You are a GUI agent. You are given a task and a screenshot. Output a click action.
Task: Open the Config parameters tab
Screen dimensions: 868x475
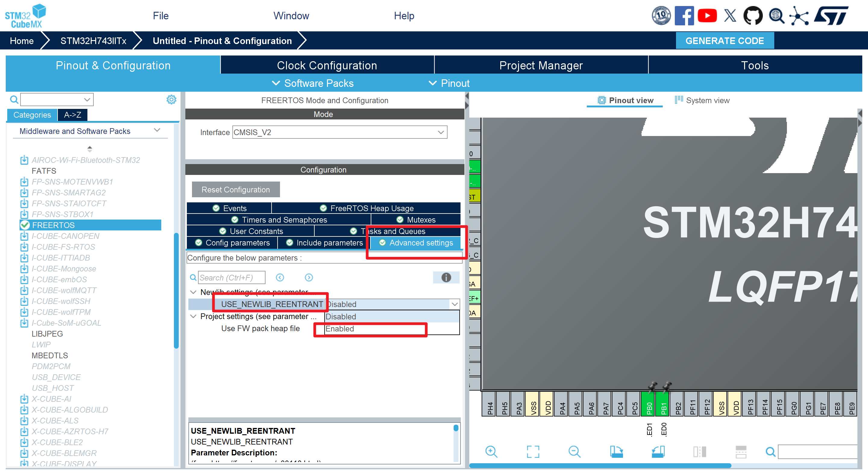pyautogui.click(x=232, y=243)
